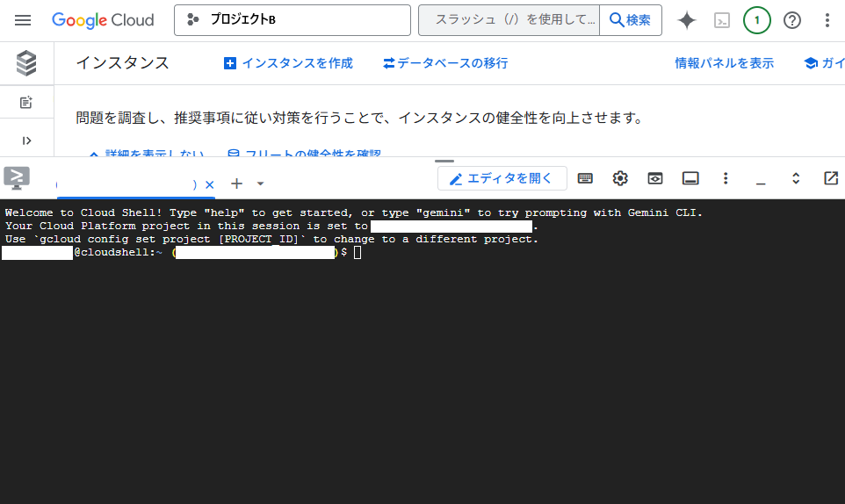
Task: Open the terminal settings gear icon
Action: pos(620,178)
